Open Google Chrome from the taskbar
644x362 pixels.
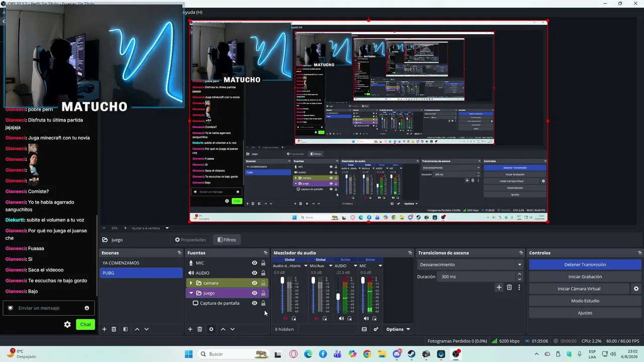pos(367,354)
